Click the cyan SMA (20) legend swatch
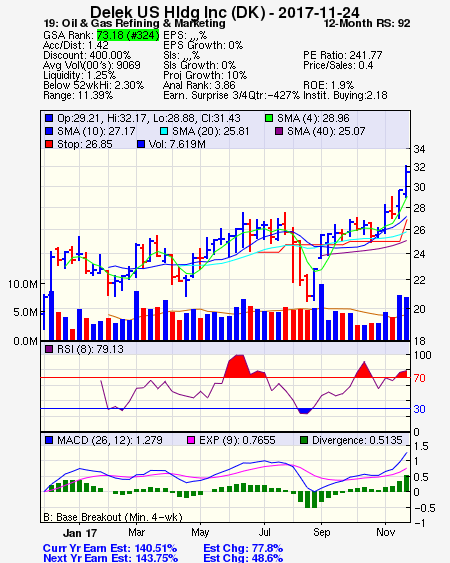The height and width of the screenshot is (563, 450). coord(164,131)
